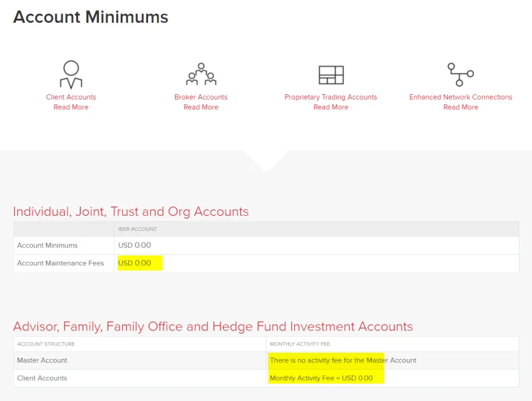532x401 pixels.
Task: Open Read More under Client Accounts
Action: tap(71, 107)
